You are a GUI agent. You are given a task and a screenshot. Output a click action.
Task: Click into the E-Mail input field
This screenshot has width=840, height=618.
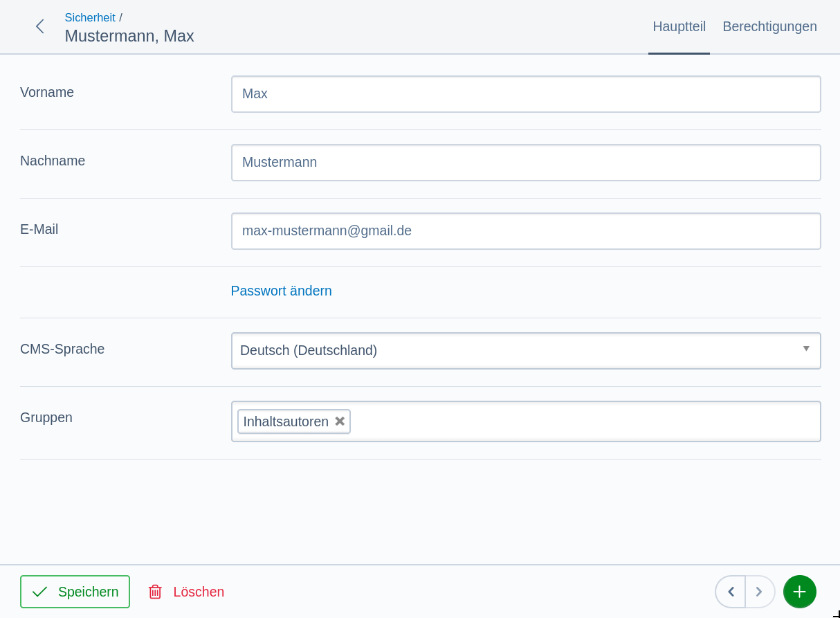pyautogui.click(x=526, y=231)
